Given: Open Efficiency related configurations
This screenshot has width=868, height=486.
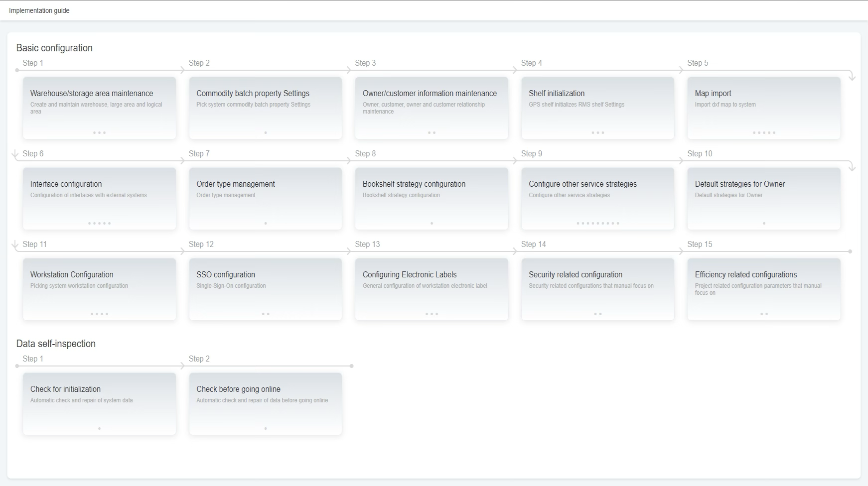Looking at the screenshot, I should pos(763,289).
